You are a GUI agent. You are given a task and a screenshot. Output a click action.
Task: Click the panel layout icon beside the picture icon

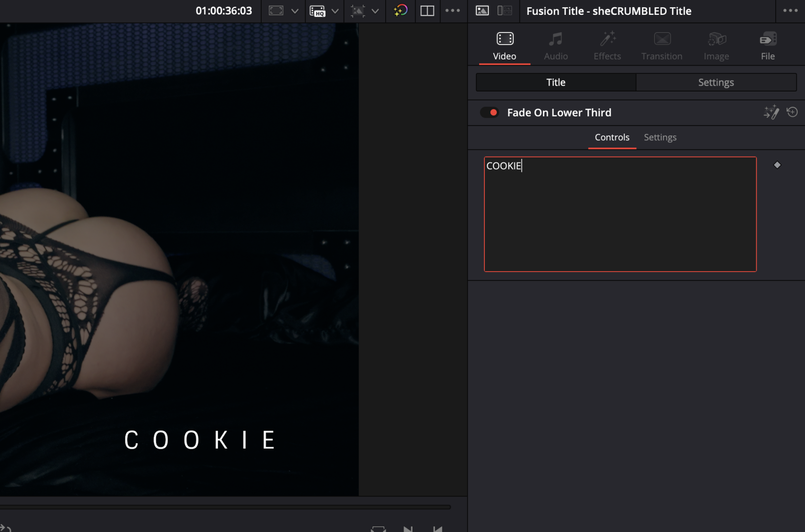click(505, 11)
